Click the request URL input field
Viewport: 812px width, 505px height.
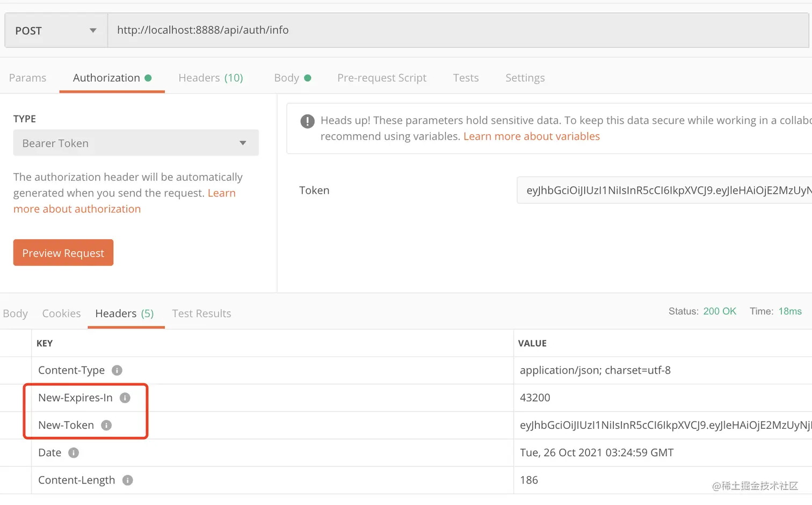[x=456, y=30]
